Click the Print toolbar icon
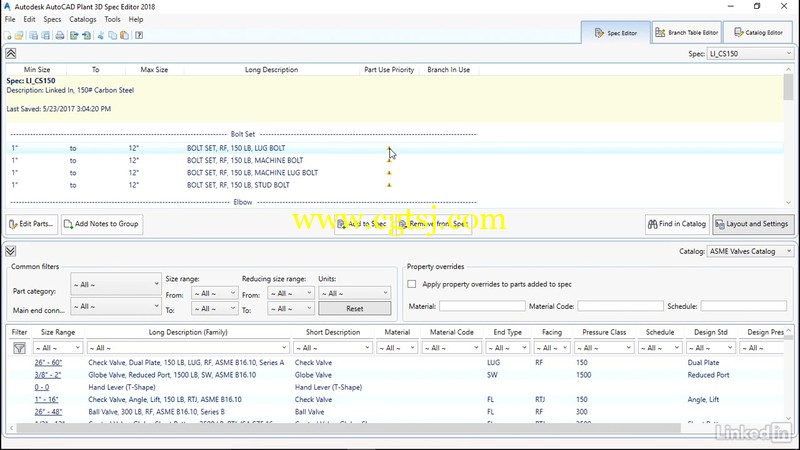Image resolution: width=800 pixels, height=450 pixels. pyautogui.click(x=60, y=35)
